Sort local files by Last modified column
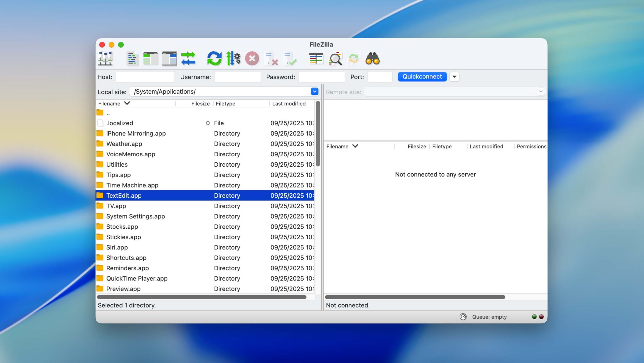Image resolution: width=644 pixels, height=363 pixels. pos(289,103)
